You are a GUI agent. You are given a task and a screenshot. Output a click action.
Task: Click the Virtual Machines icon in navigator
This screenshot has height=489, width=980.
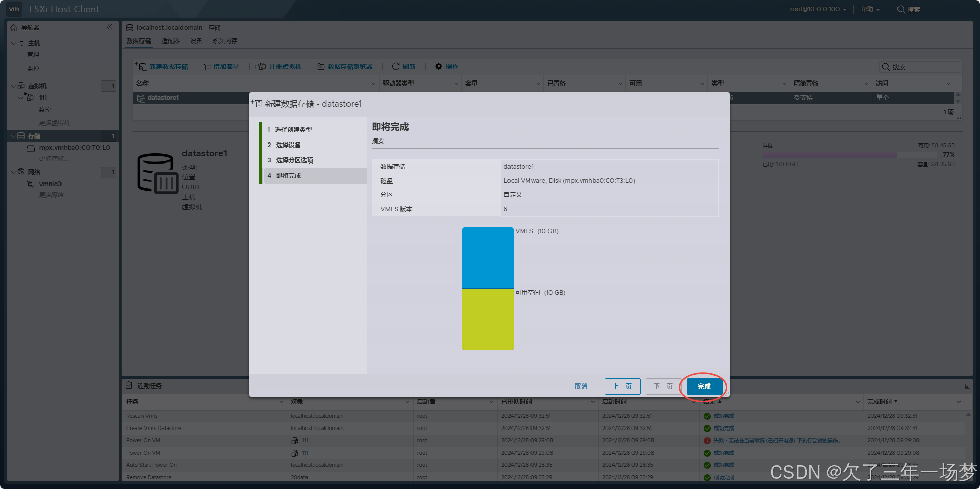(x=22, y=86)
